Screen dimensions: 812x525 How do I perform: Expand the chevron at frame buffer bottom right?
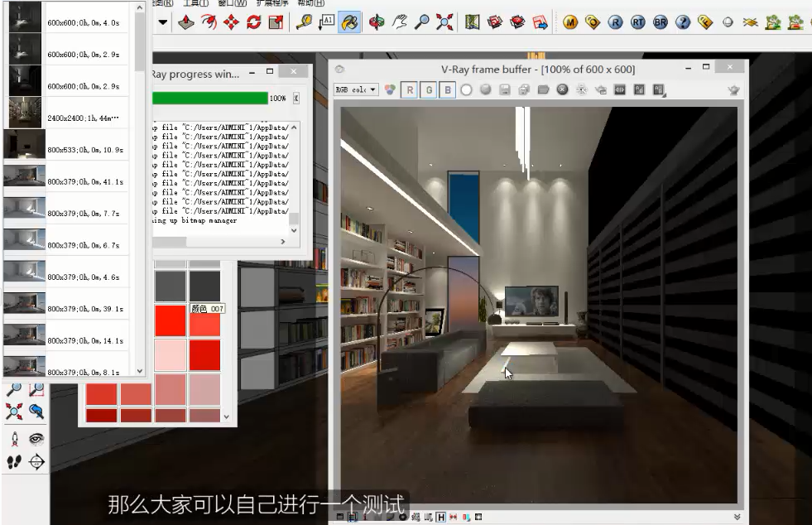738,517
